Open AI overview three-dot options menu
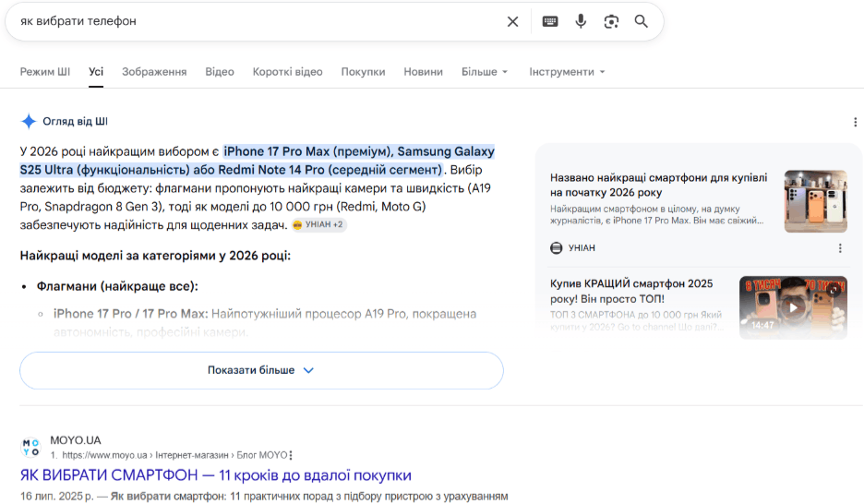The image size is (864, 504). click(855, 122)
